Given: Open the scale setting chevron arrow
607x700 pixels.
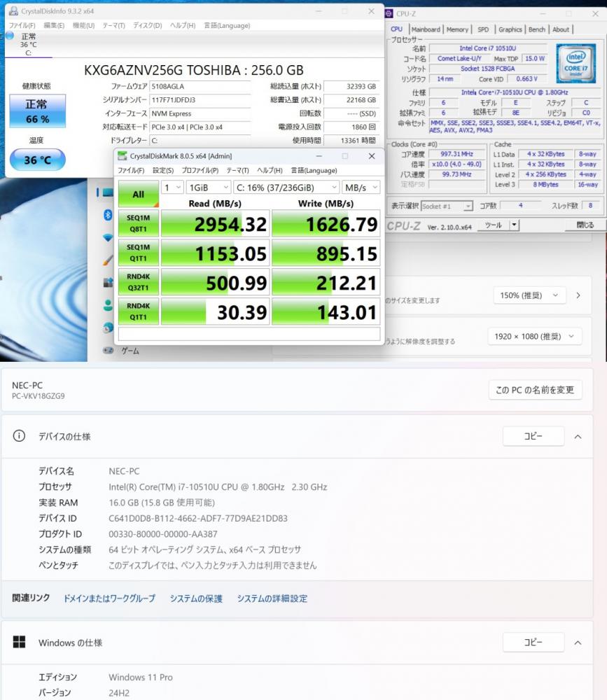Looking at the screenshot, I should [578, 295].
